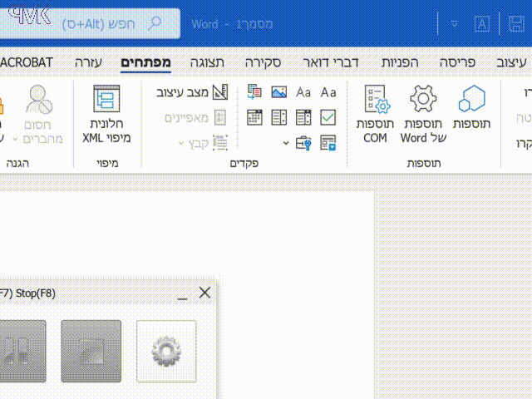
Task: Click the boxed A icon in title bar
Action: tap(482, 24)
